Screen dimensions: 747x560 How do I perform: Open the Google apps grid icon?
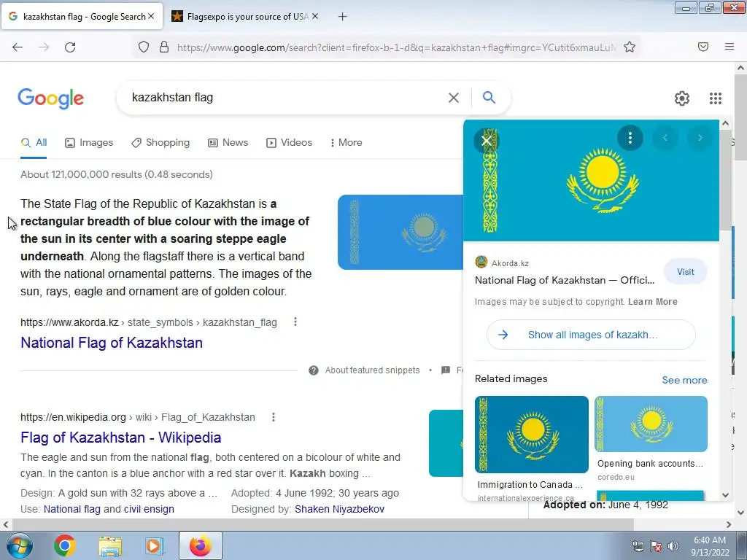(x=716, y=98)
